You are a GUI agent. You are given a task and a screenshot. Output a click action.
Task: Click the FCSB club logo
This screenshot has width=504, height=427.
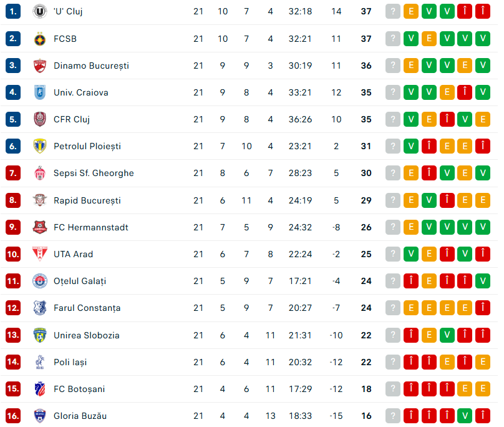click(40, 39)
